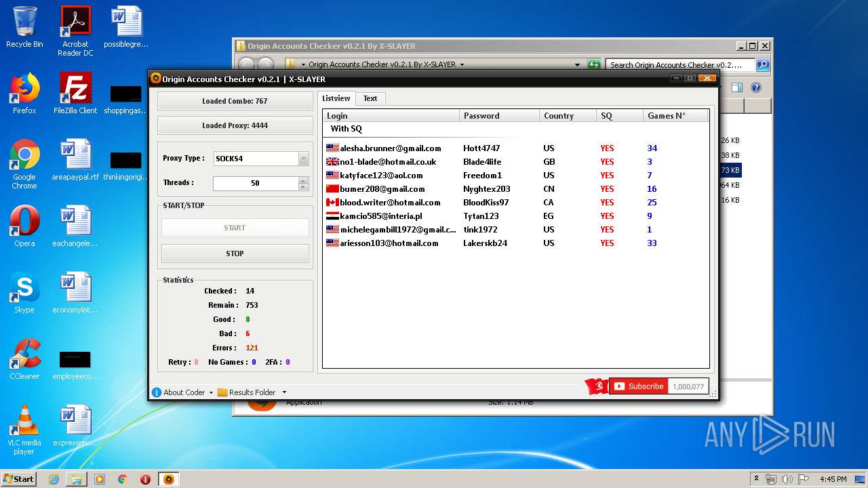Click the With SQ group header

pos(346,129)
